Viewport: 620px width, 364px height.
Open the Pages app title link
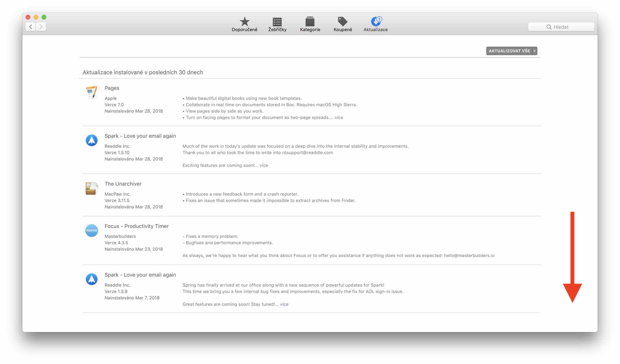pos(112,88)
